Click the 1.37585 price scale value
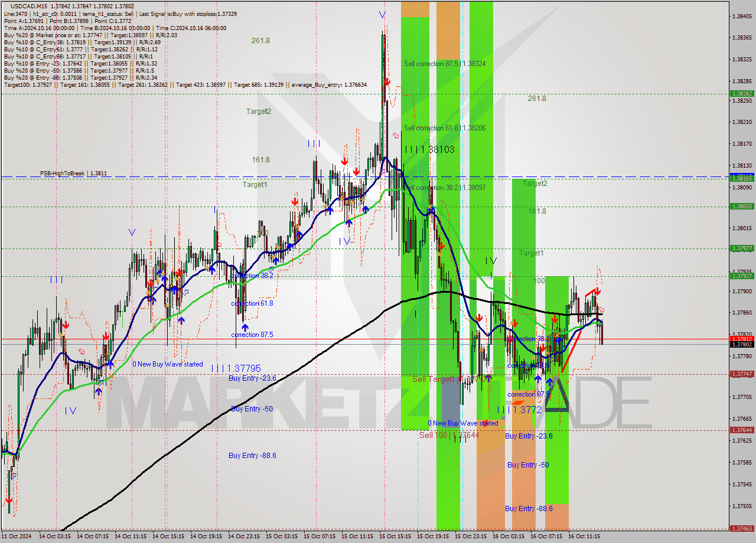 click(742, 462)
